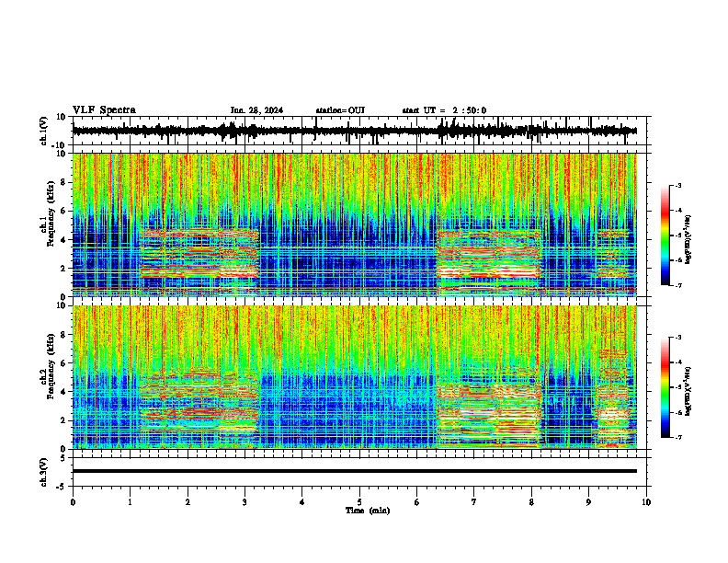
Task: Click the "8" kHz tick of ch.1 spectrogram
Action: [63, 182]
